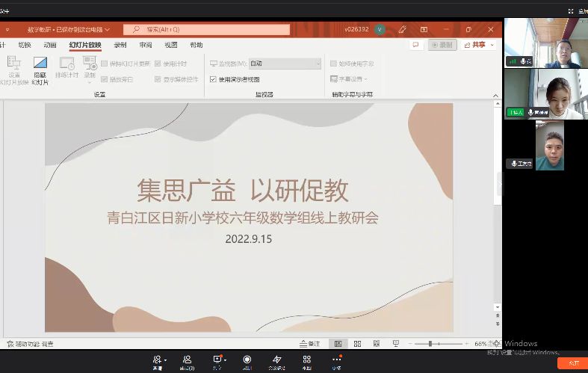This screenshot has height=373, width=588.
Task: Click the Hide Slide (隐藏幻灯片) icon
Action: point(40,64)
